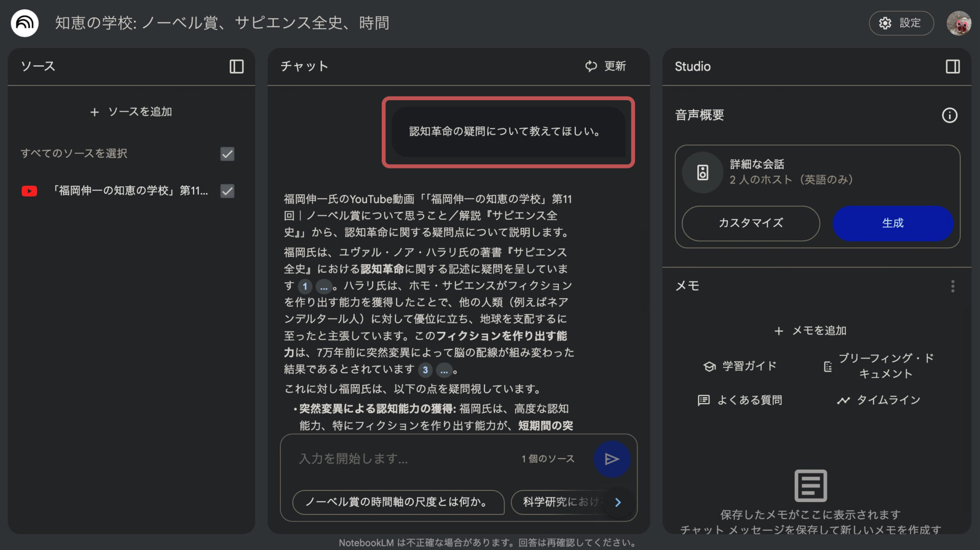Open the user profile avatar
The height and width of the screenshot is (550, 980).
[x=959, y=23]
